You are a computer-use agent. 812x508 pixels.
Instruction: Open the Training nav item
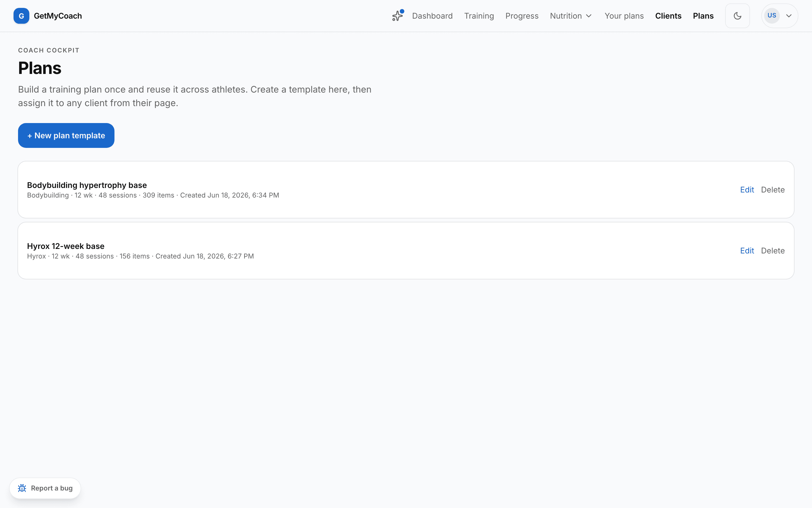479,16
